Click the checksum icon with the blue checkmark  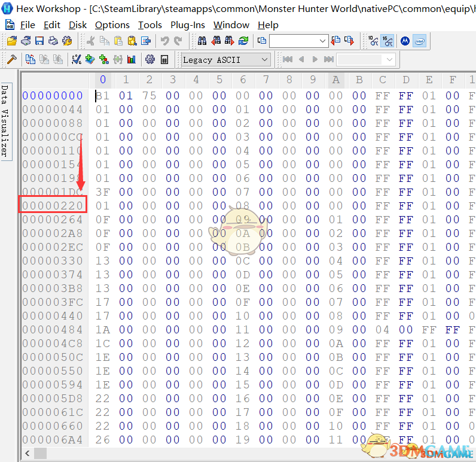click(x=76, y=59)
